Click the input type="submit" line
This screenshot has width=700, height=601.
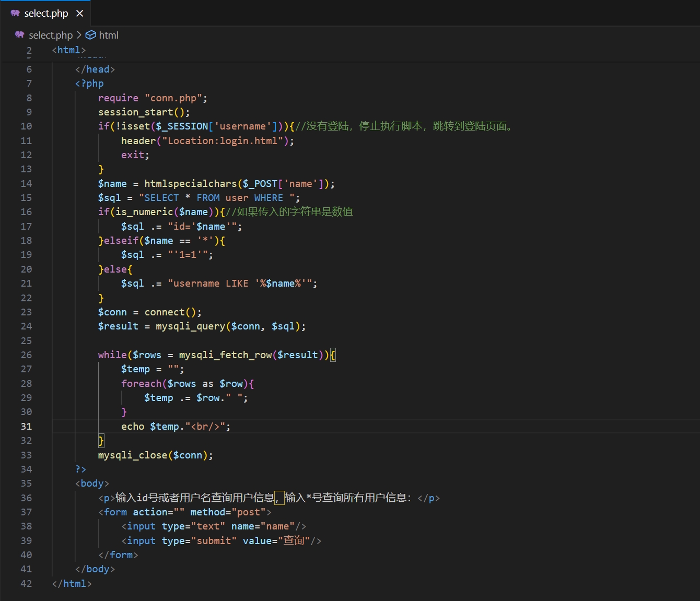click(221, 541)
